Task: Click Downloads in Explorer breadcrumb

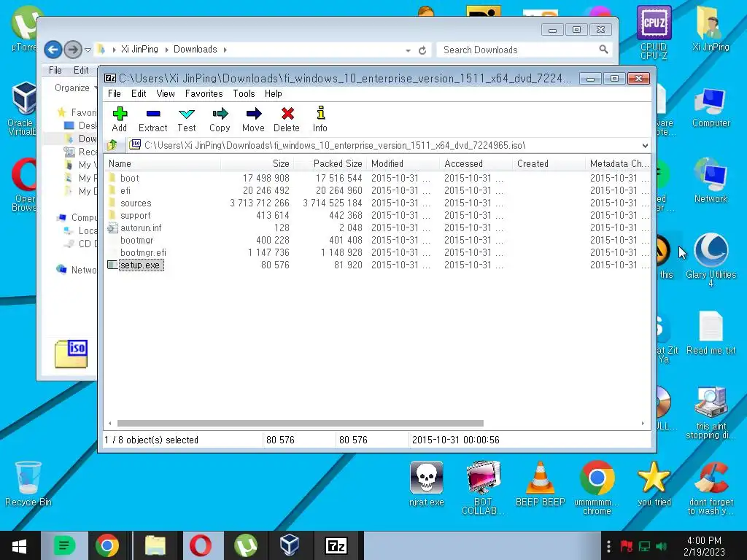Action: [195, 49]
